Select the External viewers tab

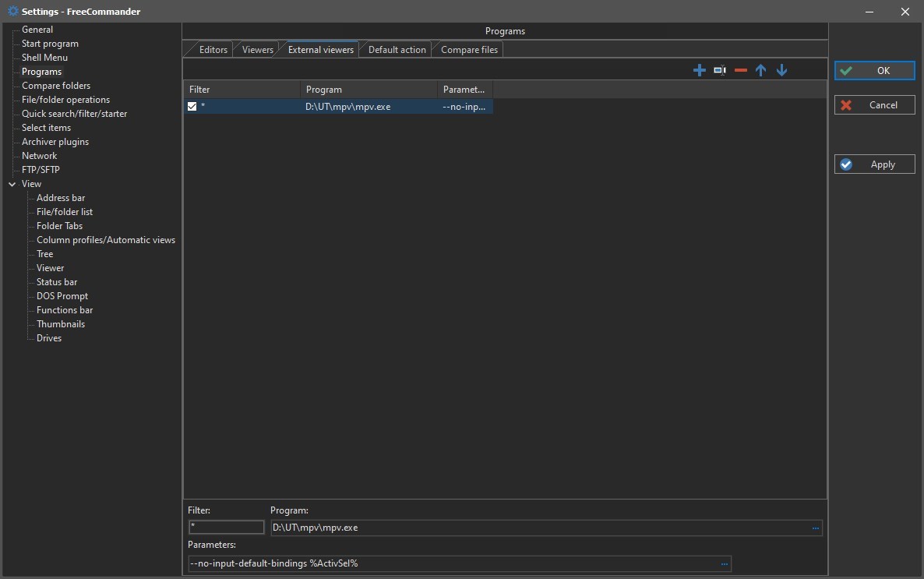coord(320,50)
